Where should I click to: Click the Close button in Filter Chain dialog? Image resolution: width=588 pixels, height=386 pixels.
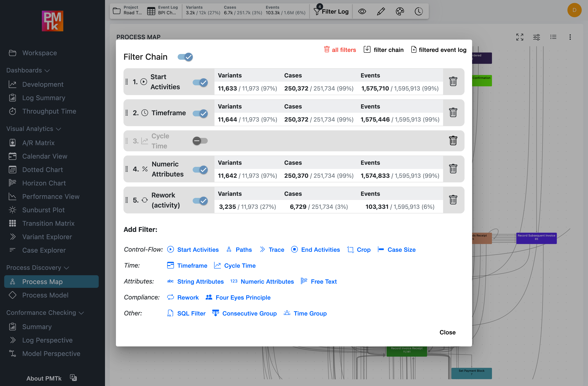point(447,332)
